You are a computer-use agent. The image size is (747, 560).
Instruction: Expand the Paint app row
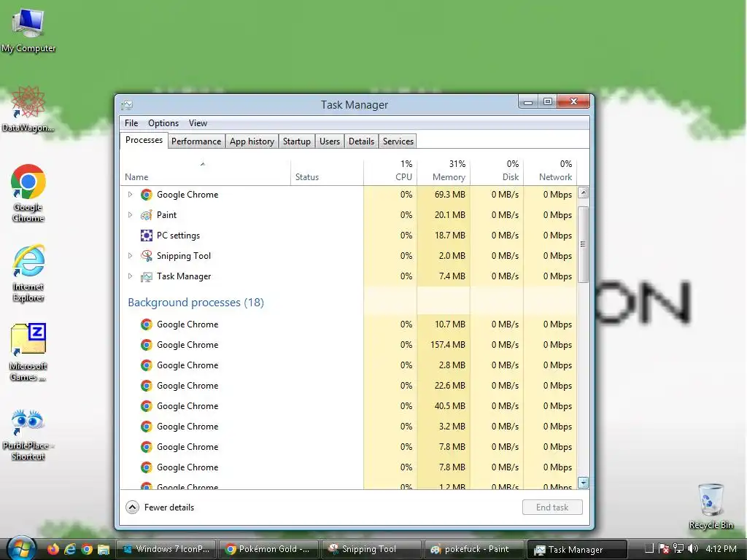[x=130, y=215]
